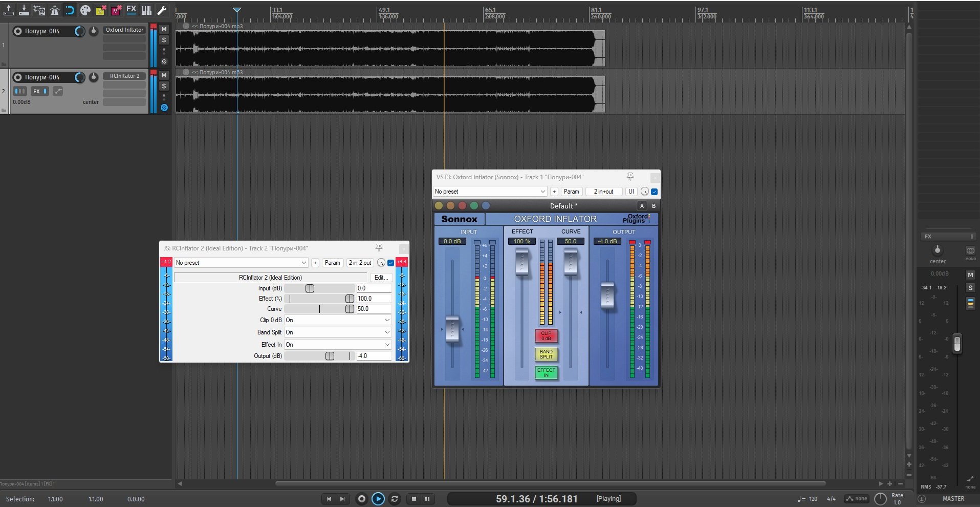980x507 pixels.
Task: Go to project end transport button
Action: [342, 499]
